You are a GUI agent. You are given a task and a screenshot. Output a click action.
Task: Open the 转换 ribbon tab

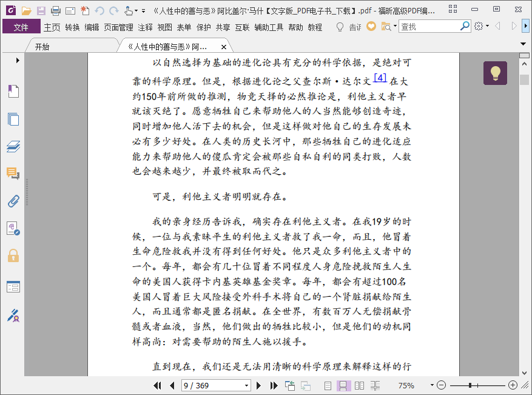pos(72,27)
